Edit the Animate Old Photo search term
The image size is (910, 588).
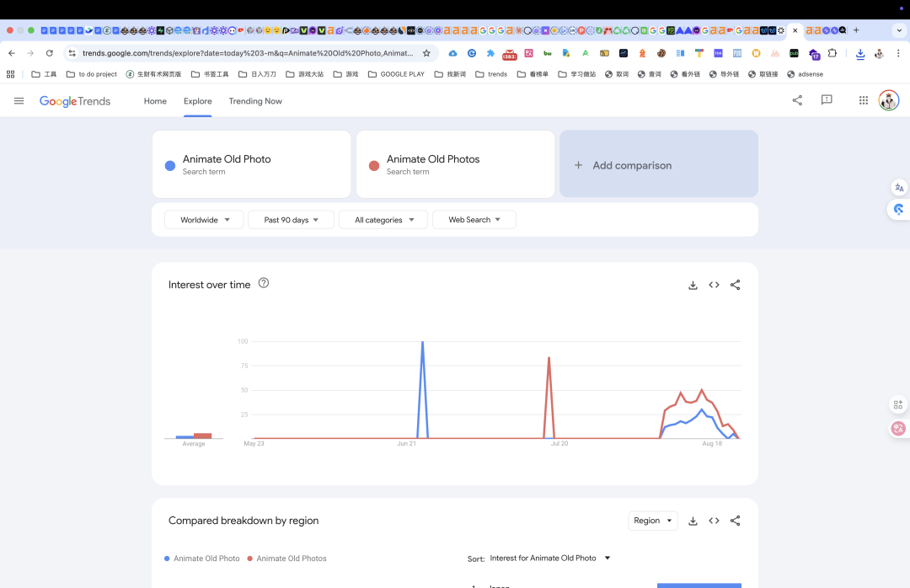click(x=251, y=164)
